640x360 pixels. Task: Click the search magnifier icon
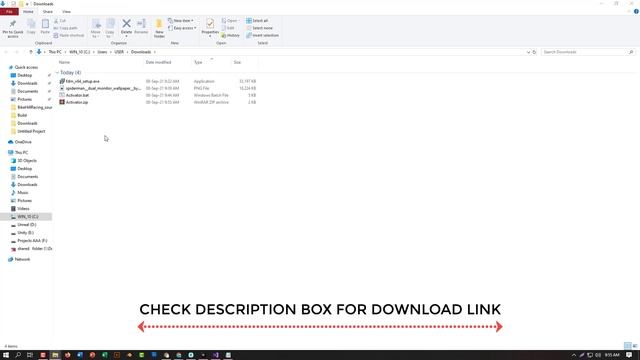(631, 52)
